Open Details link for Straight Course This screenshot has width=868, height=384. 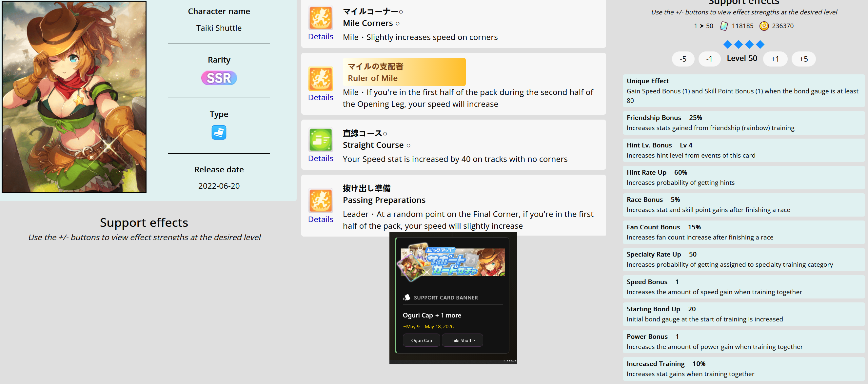pos(320,158)
